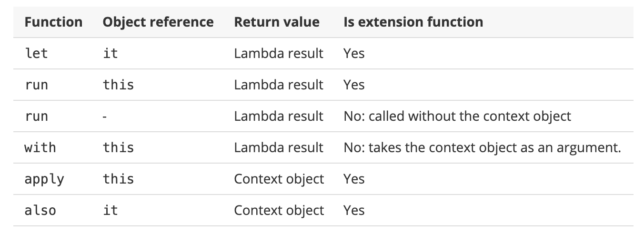Select the 'with' function cell
This screenshot has width=644, height=233.
tap(40, 147)
